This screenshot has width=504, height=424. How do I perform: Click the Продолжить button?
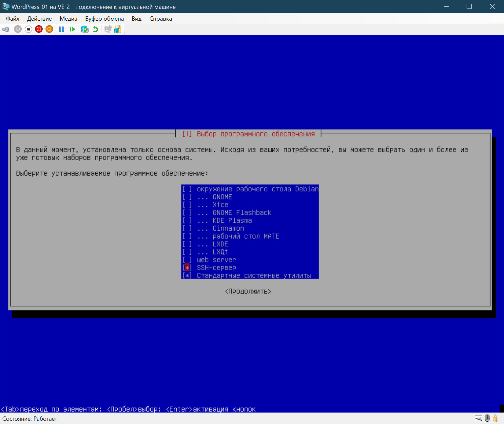click(x=248, y=291)
